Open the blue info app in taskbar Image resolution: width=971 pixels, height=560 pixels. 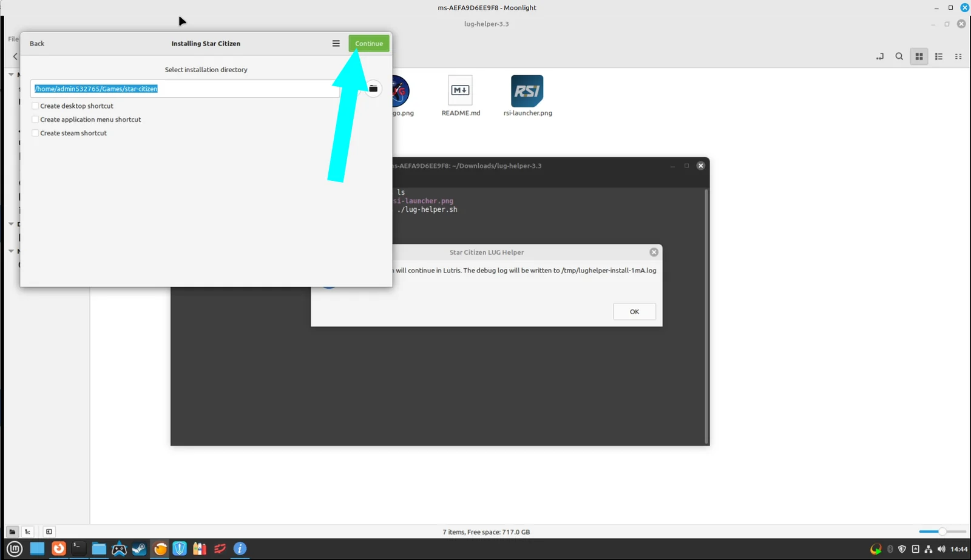[240, 549]
